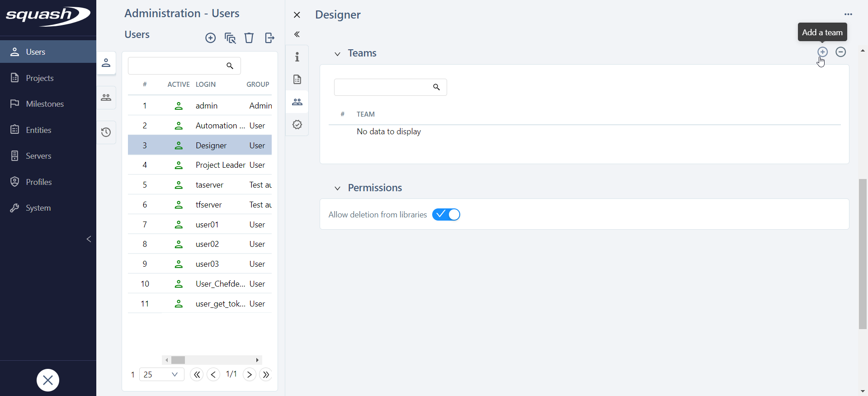868x396 pixels.
Task: Open the connection history icon tab
Action: click(x=106, y=132)
